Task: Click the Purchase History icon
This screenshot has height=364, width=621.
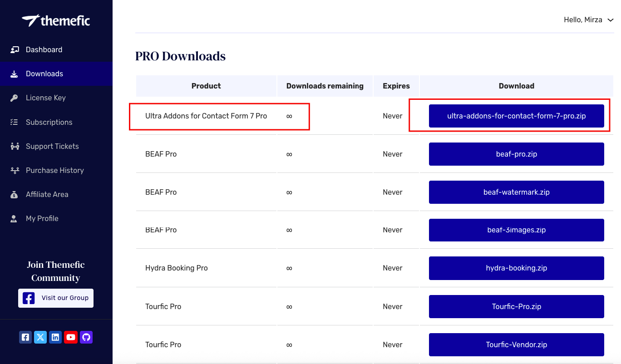Action: click(x=15, y=170)
